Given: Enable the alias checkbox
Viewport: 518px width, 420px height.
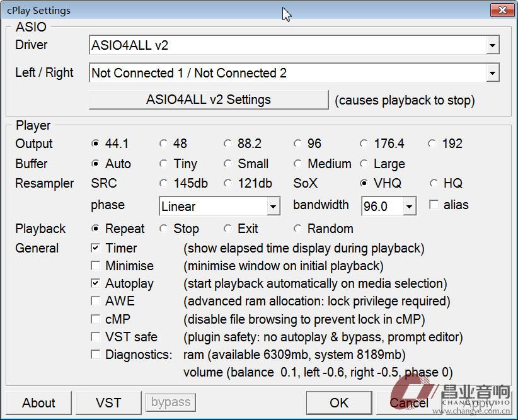Looking at the screenshot, I should pos(434,205).
